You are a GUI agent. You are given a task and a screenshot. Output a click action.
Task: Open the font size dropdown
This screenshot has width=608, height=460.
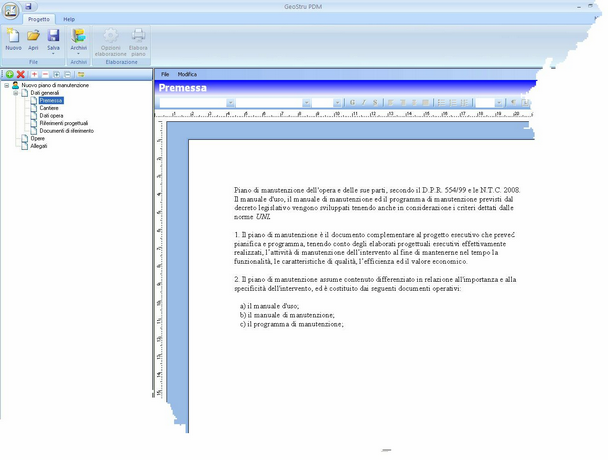337,103
